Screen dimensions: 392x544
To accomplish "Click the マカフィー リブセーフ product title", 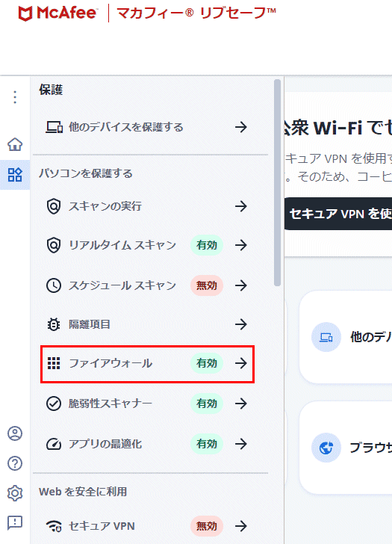I will click(x=196, y=13).
